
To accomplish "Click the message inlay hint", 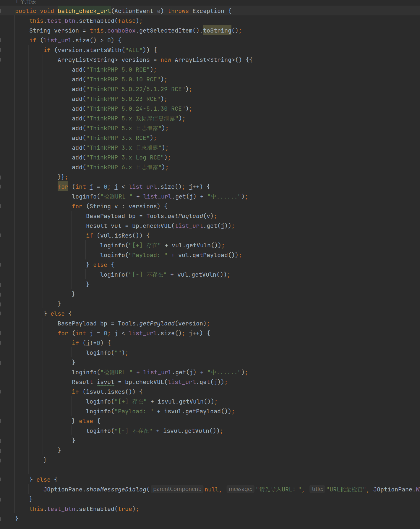I will [241, 489].
